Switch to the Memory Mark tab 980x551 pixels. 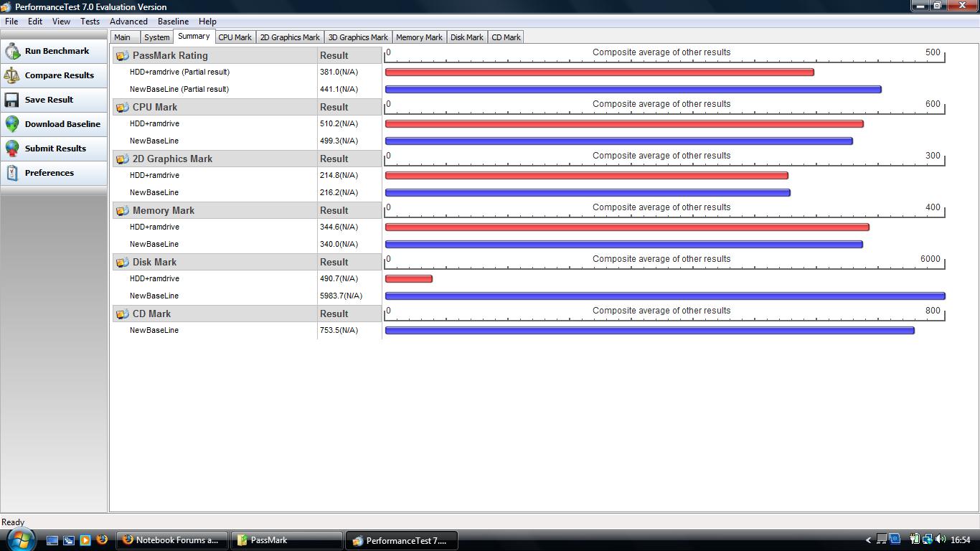click(x=419, y=37)
